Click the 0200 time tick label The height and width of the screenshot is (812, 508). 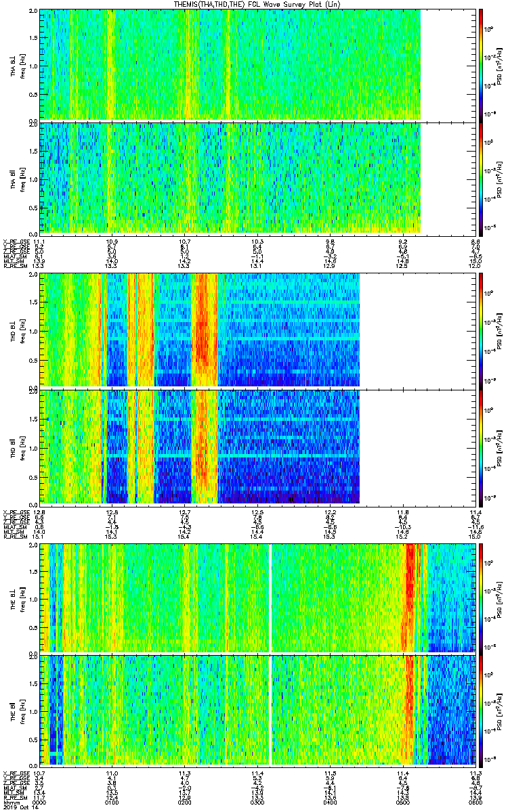184,801
